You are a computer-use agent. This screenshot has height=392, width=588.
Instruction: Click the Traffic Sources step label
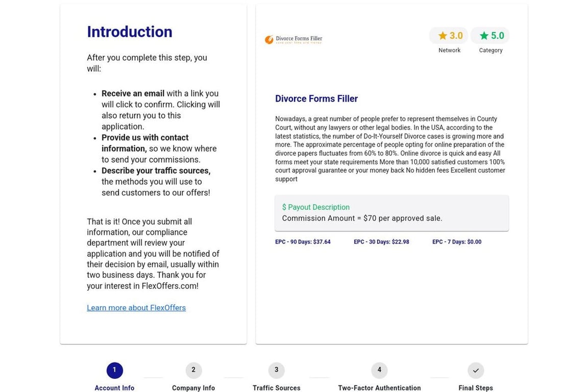point(276,388)
